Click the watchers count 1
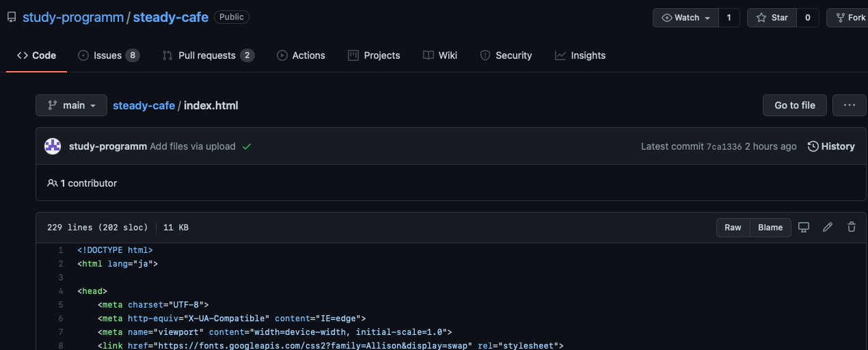 729,18
